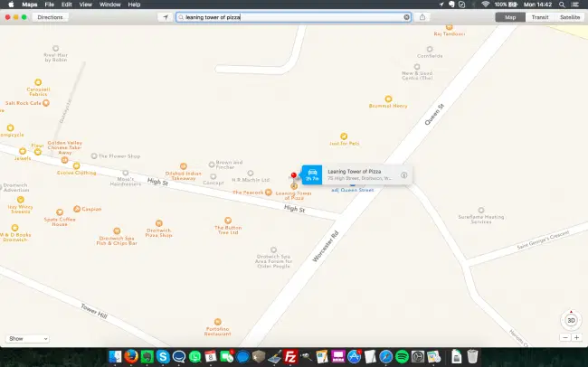Open the Show dropdown menu

click(27, 338)
